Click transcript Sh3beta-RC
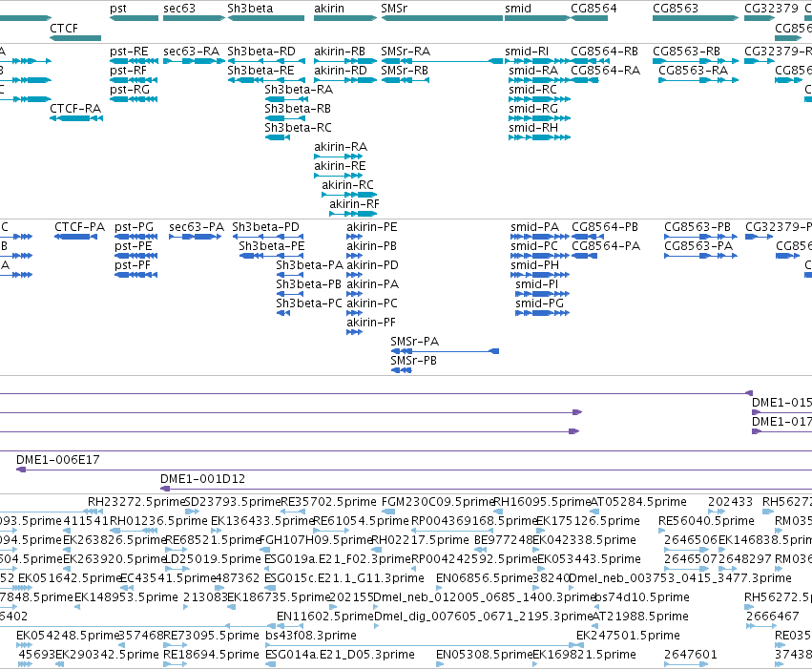812x669 pixels. (x=278, y=137)
